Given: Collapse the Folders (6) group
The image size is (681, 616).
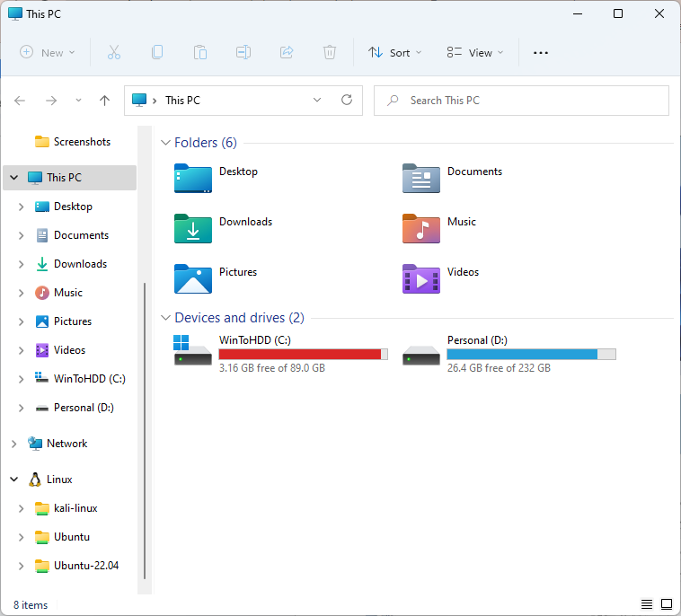Looking at the screenshot, I should [165, 143].
